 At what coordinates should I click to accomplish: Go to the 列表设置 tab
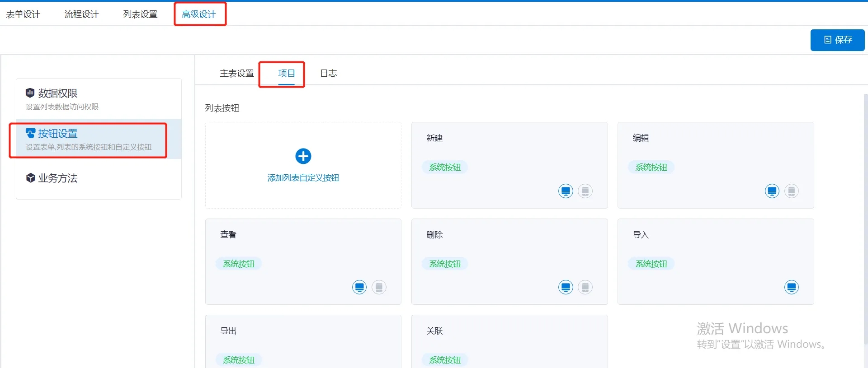click(x=140, y=14)
